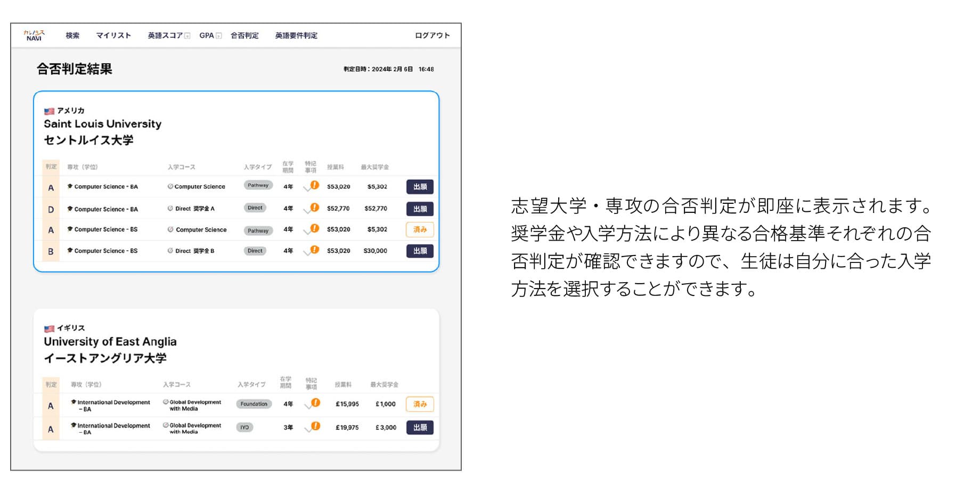Viewport: 980px width, 494px height.
Task: Click 出願 for the Direct 奨学金 B row
Action: (420, 251)
